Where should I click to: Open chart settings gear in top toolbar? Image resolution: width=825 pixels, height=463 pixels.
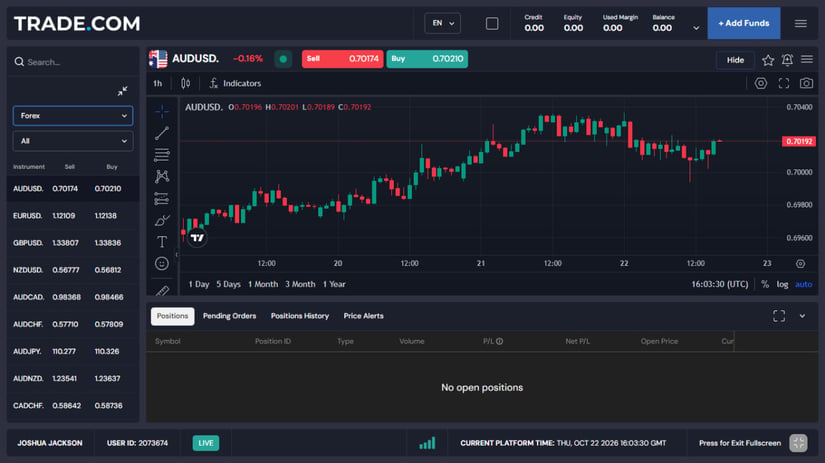(761, 83)
